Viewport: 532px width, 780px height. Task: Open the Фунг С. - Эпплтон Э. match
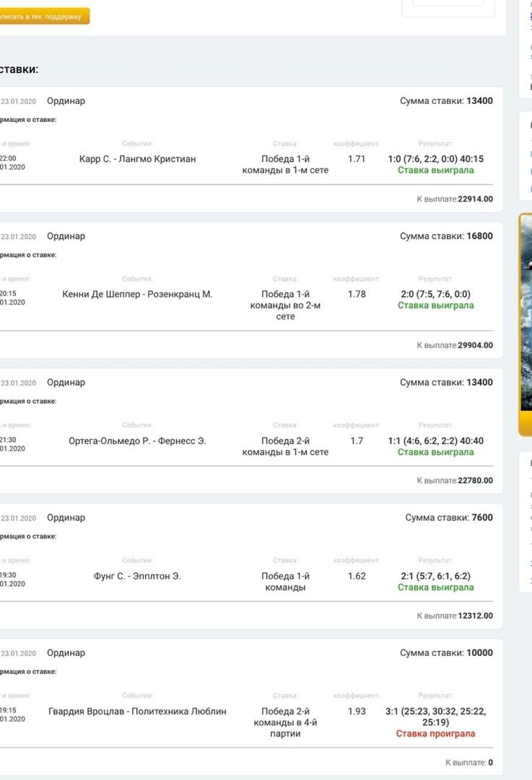click(137, 576)
